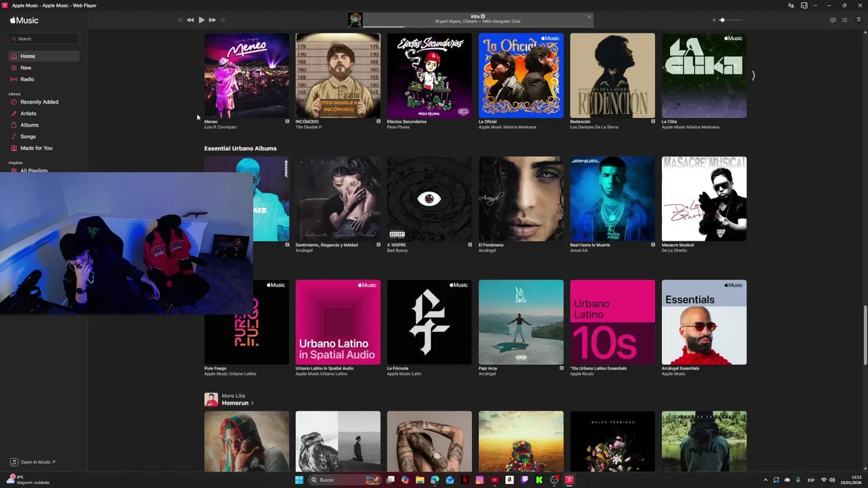The image size is (868, 488).
Task: Open Artists in Library
Action: (44, 113)
